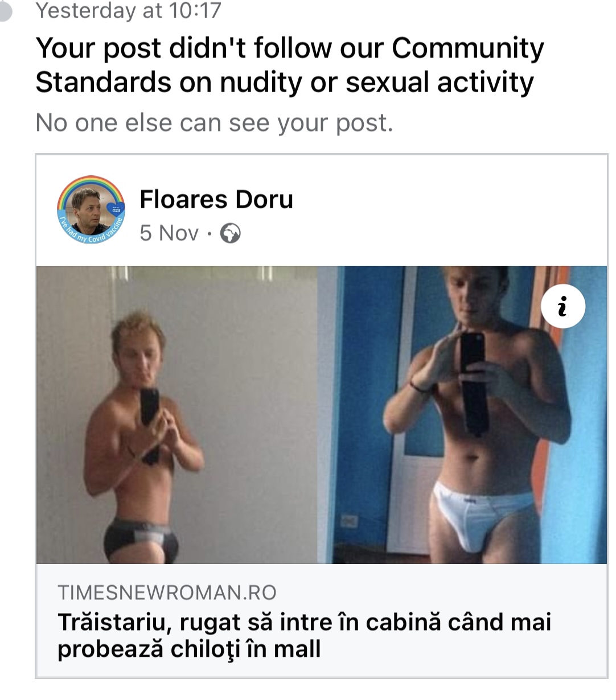Click the Covid vaccine frame text on avatar
The height and width of the screenshot is (700, 616).
pos(91,233)
